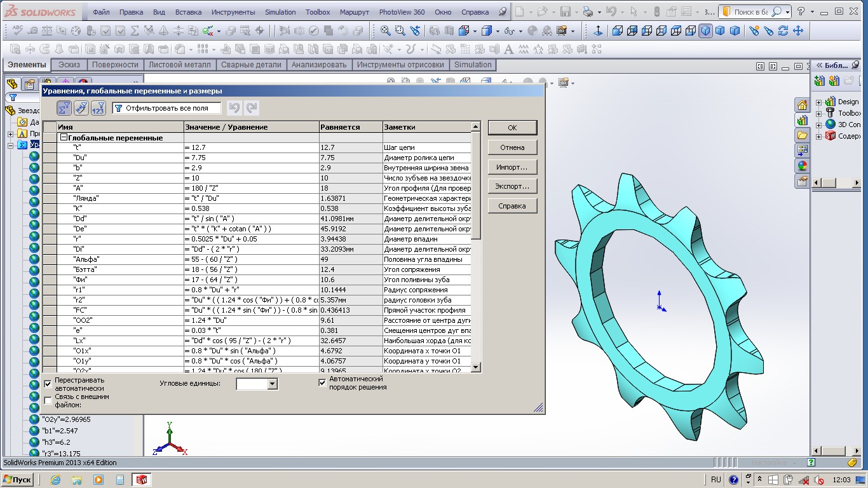
Task: Expand 3D ContentCentral node in task pane
Action: [x=819, y=125]
